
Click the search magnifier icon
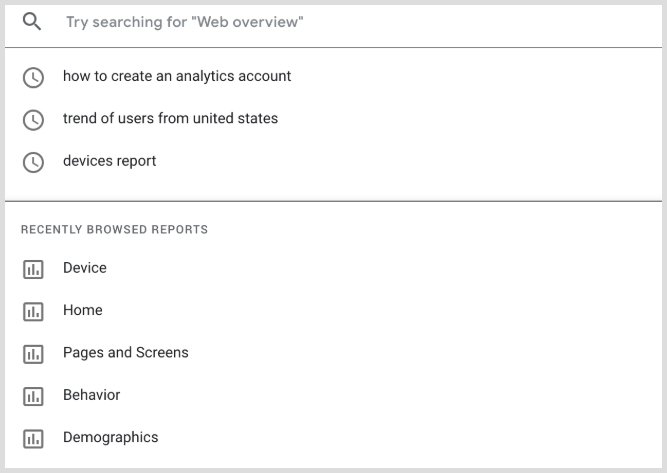click(x=32, y=21)
